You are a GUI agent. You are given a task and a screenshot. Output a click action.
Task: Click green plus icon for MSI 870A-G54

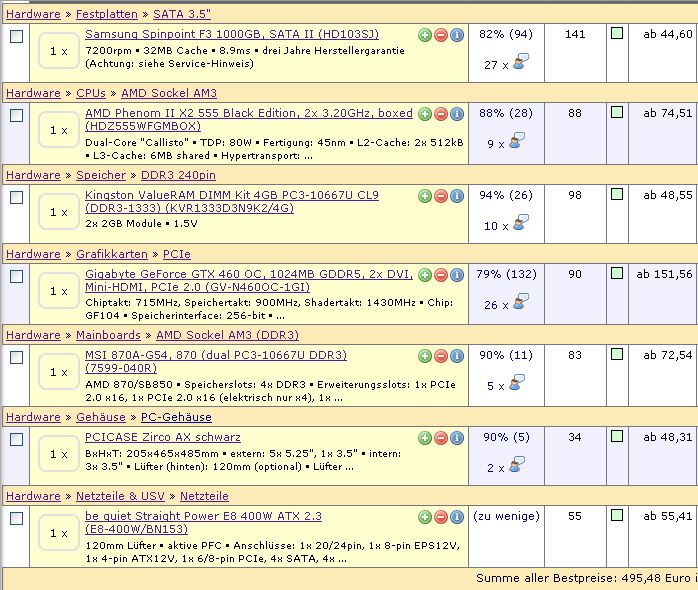[x=425, y=356]
